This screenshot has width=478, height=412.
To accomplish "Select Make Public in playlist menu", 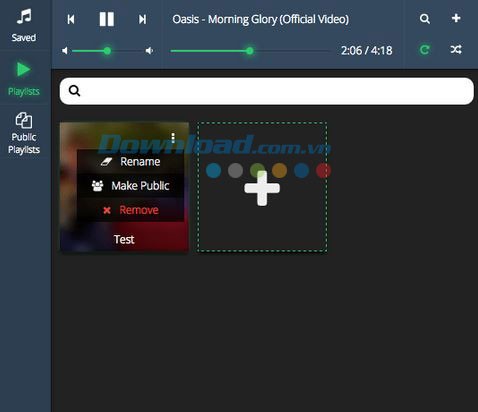I will point(131,186).
